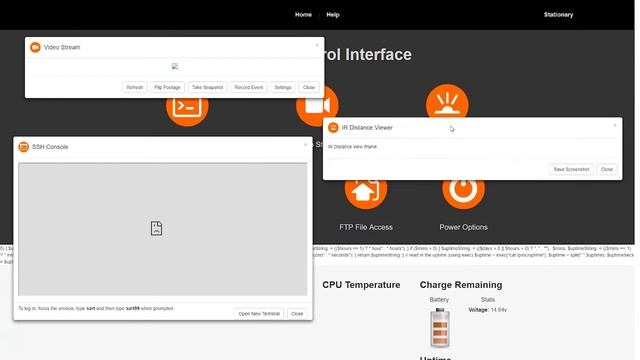
Task: Click Close button in SSH Console dialog
Action: (297, 314)
